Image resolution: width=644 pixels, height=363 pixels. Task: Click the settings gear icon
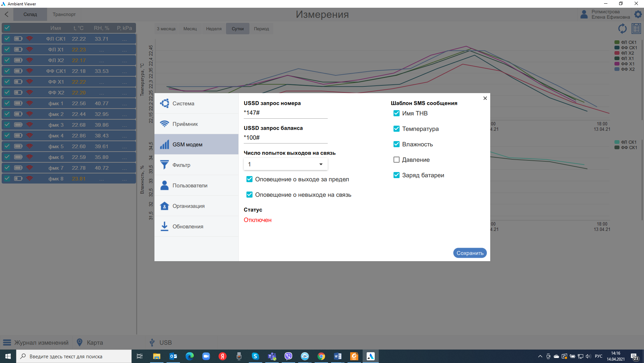(x=638, y=14)
